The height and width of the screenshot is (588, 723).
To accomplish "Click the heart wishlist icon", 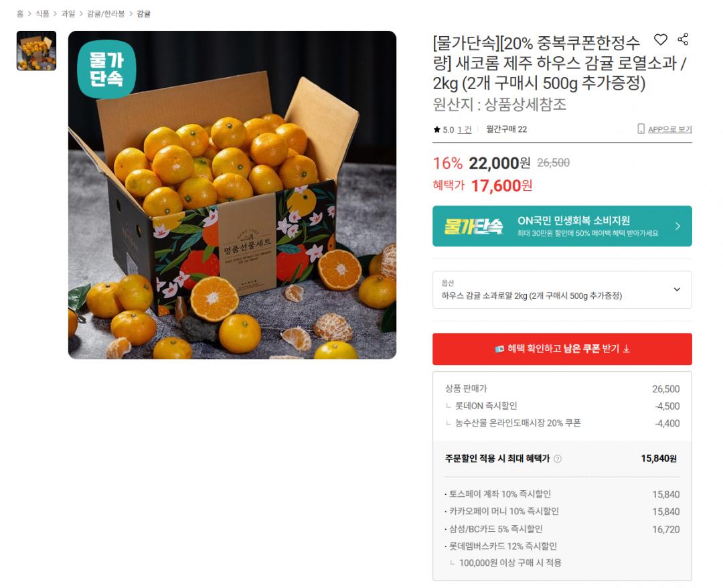I will pyautogui.click(x=661, y=40).
